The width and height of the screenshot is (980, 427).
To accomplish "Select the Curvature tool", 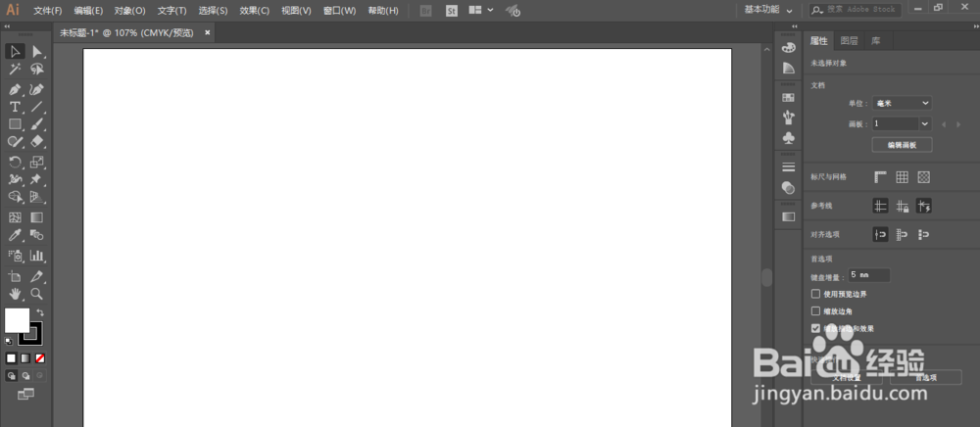I will tap(37, 89).
